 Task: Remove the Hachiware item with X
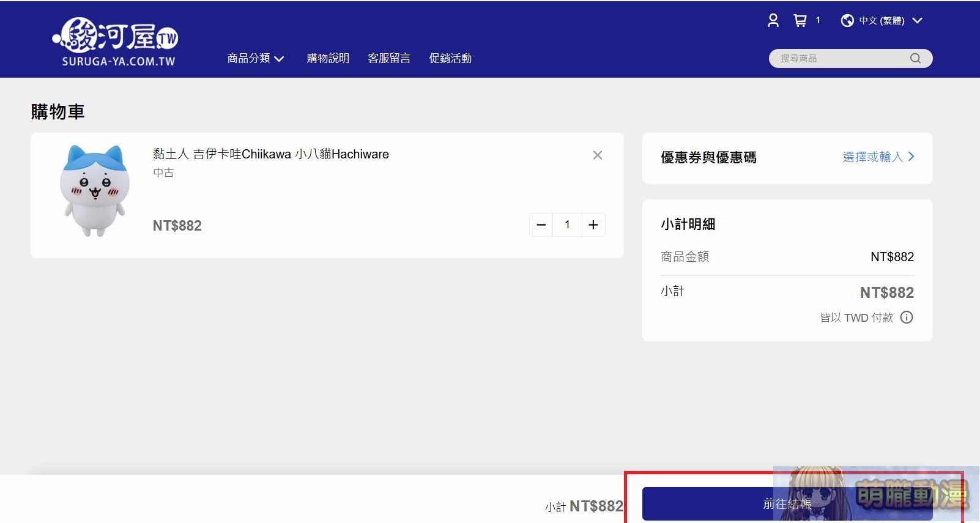coord(598,155)
